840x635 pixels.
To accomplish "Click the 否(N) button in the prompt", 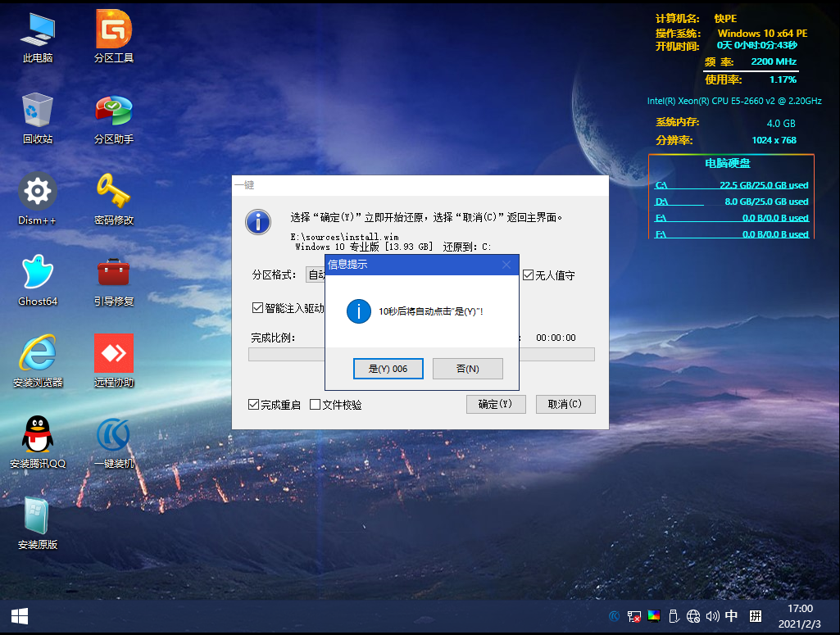I will pyautogui.click(x=467, y=369).
